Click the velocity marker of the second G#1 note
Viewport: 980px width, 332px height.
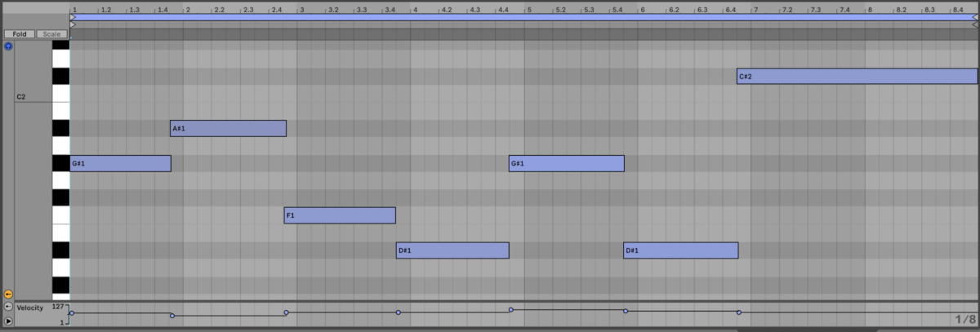coord(511,309)
